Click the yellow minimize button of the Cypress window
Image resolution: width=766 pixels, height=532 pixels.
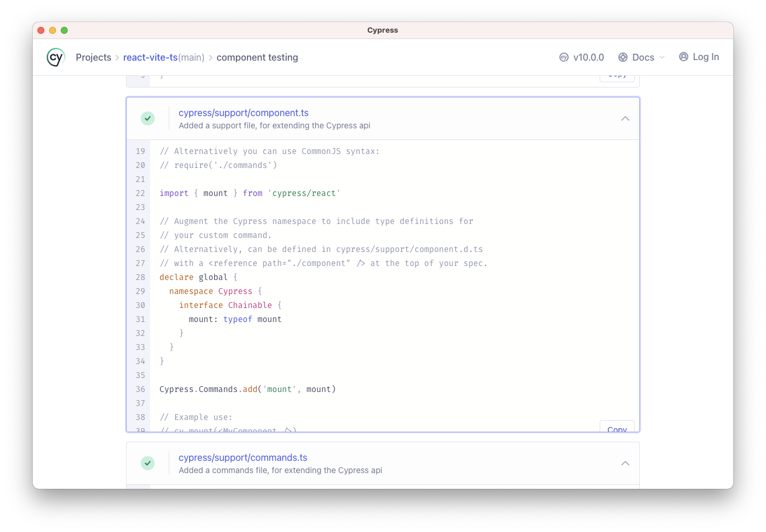53,30
